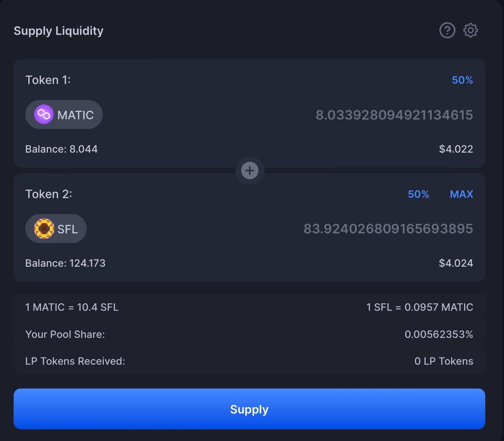
Task: Set Token 1 amount to 50%
Action: tap(462, 80)
